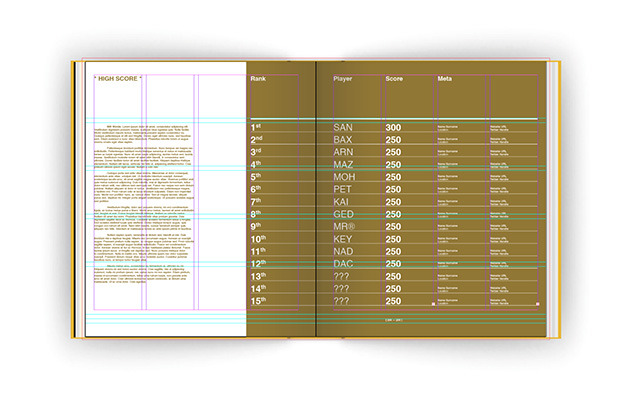Click the score 250 in DAC row
This screenshot has width=640, height=409.
click(x=393, y=264)
